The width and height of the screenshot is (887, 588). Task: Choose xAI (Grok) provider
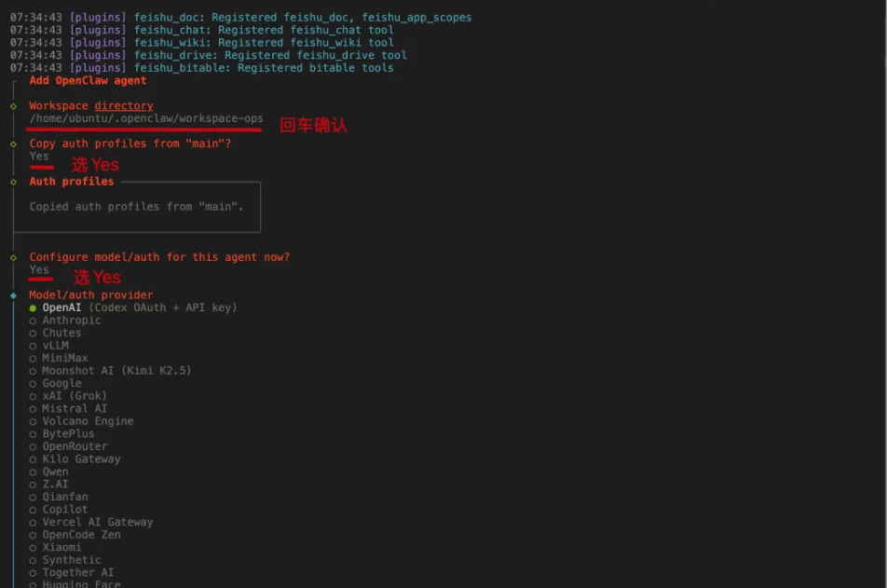(x=68, y=396)
